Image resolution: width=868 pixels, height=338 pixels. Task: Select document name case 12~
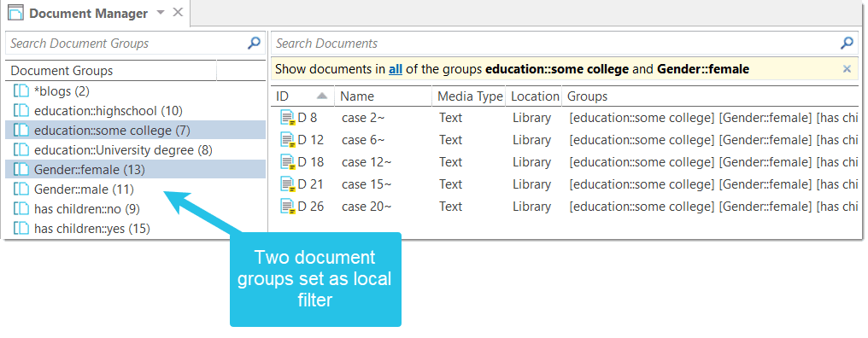[x=367, y=162]
